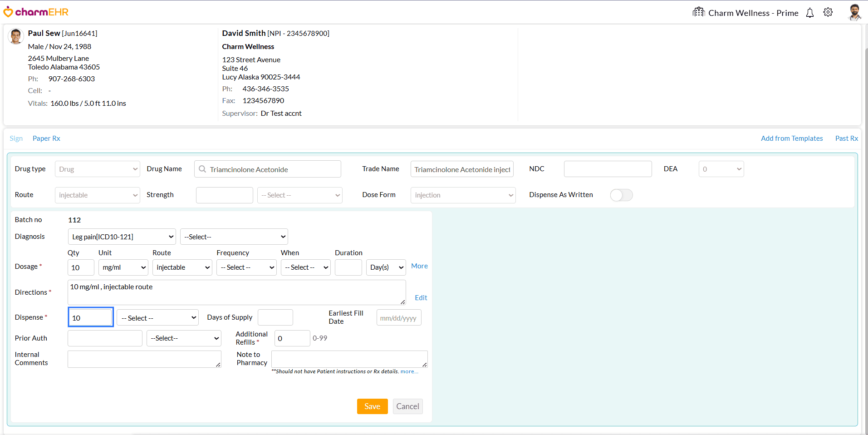Open the Dispense unit Select dropdown
868x435 pixels.
pos(158,318)
